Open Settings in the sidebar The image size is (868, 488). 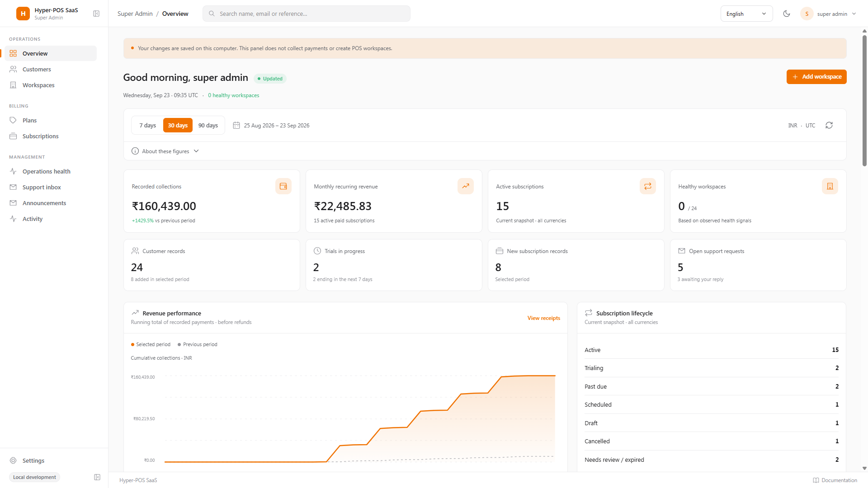pyautogui.click(x=51, y=460)
